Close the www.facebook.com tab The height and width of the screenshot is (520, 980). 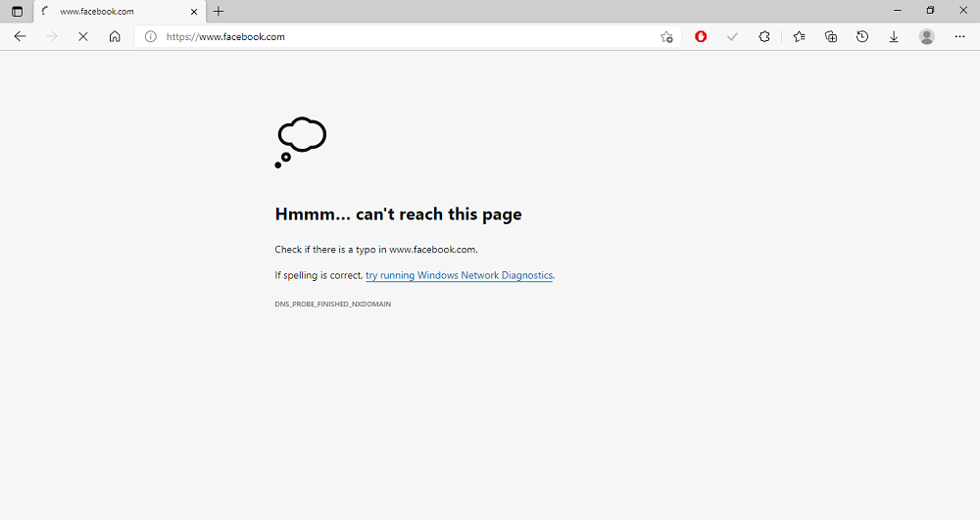click(194, 11)
